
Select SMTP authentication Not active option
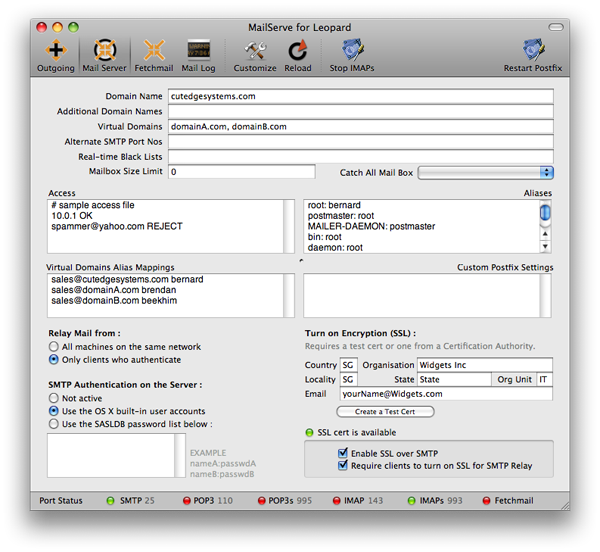pos(54,397)
